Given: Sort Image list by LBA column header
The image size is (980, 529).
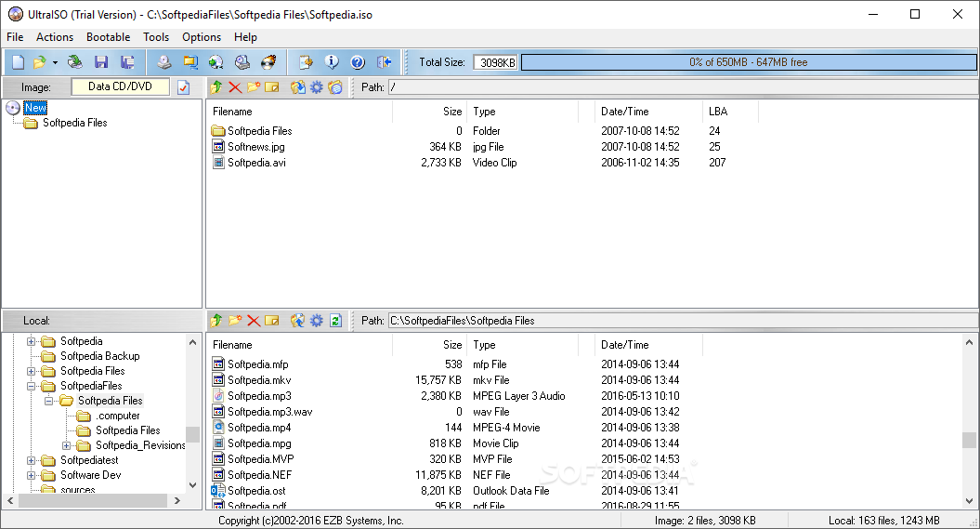Looking at the screenshot, I should tap(730, 112).
